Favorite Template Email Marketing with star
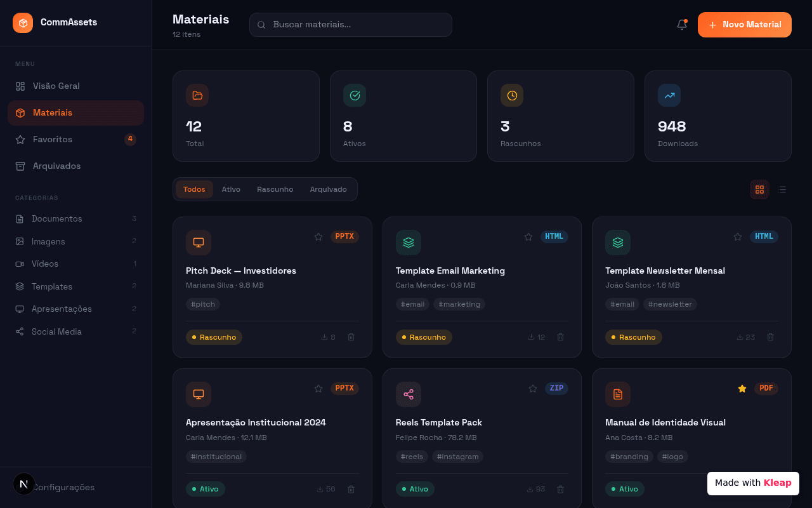This screenshot has width=812, height=508. point(528,237)
